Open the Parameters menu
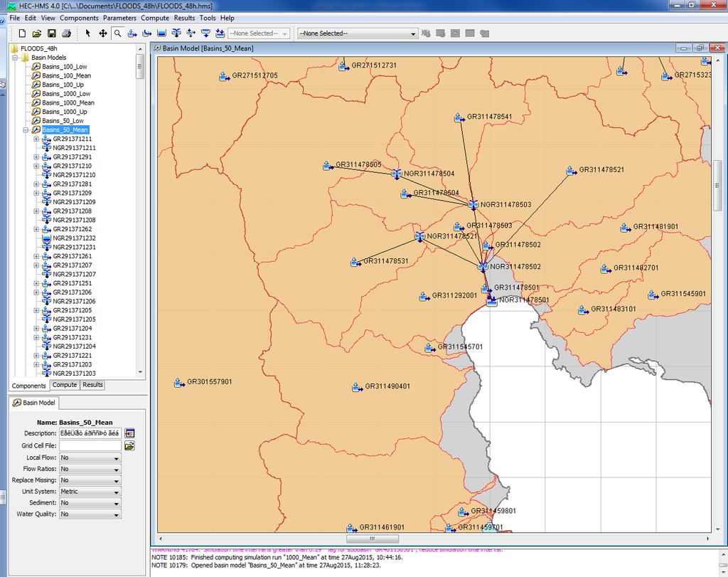 click(x=119, y=18)
